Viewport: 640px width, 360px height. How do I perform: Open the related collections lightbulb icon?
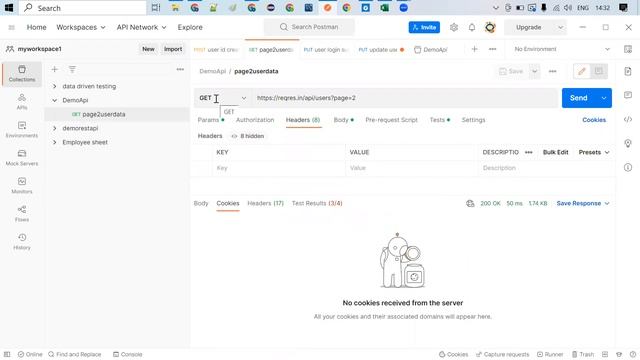pos(628,143)
